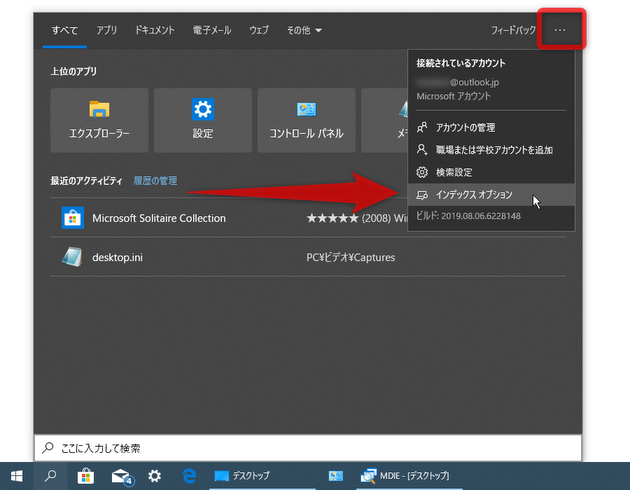Open Microsoft Store from the taskbar

point(86,476)
